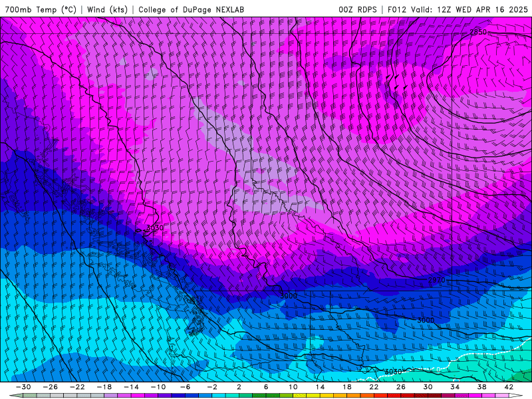
Task: Click the colorbar tick label '18'
Action: point(346,387)
